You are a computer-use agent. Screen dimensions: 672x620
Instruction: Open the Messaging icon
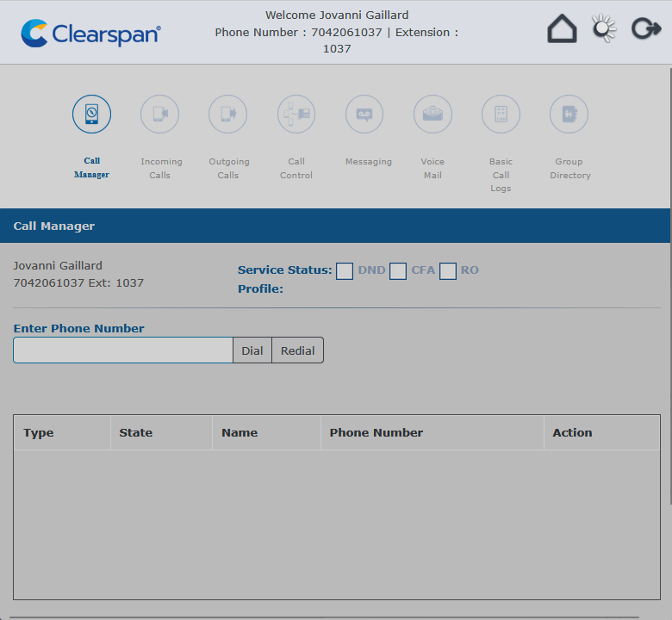click(364, 115)
